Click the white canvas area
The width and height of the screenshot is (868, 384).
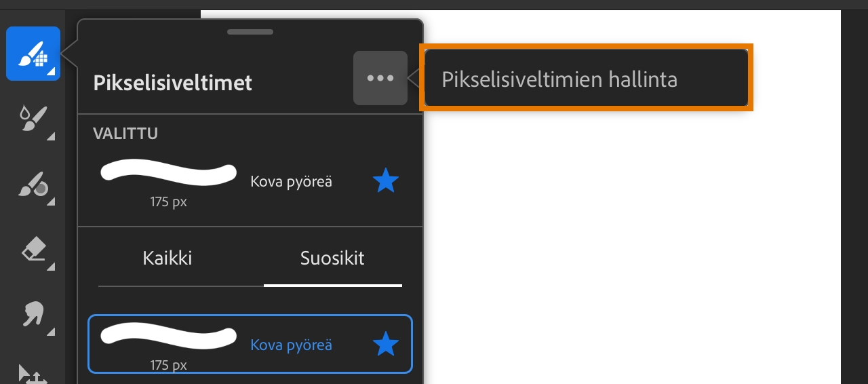pyautogui.click(x=631, y=237)
